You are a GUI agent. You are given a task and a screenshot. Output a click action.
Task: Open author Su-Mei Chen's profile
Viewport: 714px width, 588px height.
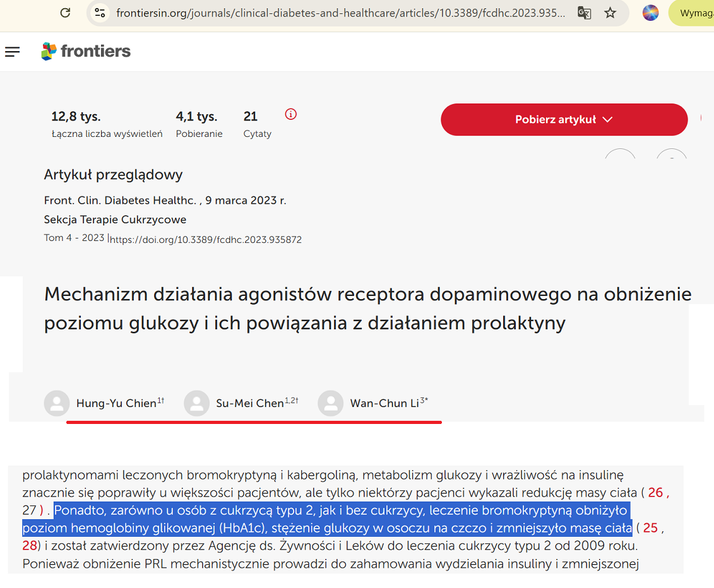(x=250, y=403)
